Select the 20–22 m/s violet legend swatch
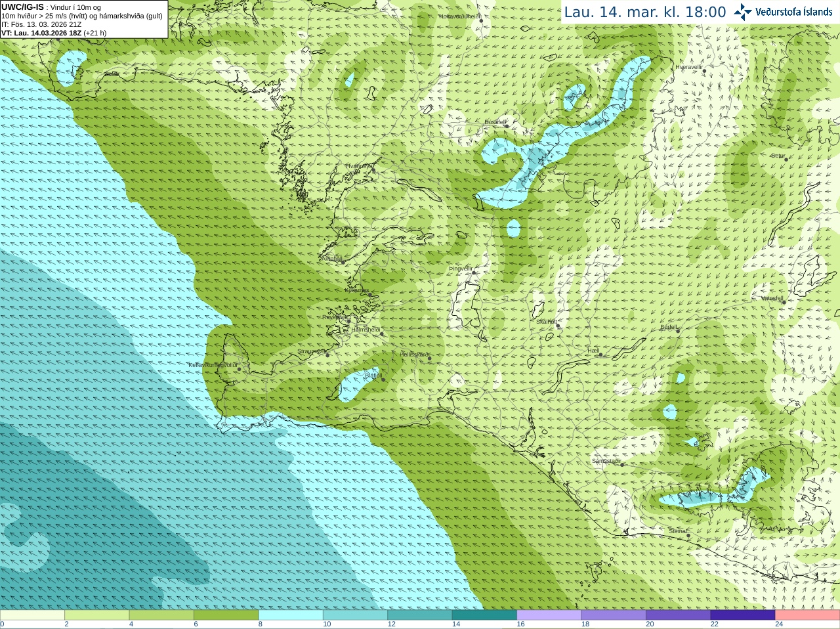Image resolution: width=840 pixels, height=629 pixels. [679, 615]
